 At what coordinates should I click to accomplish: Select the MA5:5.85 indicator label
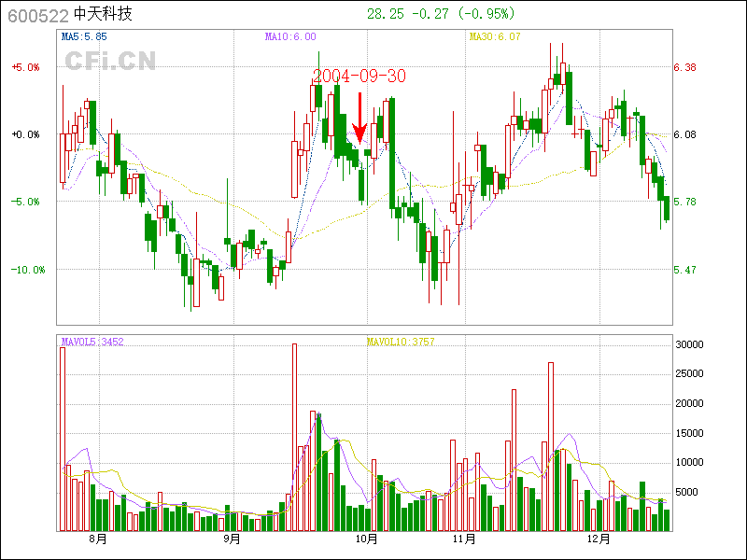coord(84,36)
